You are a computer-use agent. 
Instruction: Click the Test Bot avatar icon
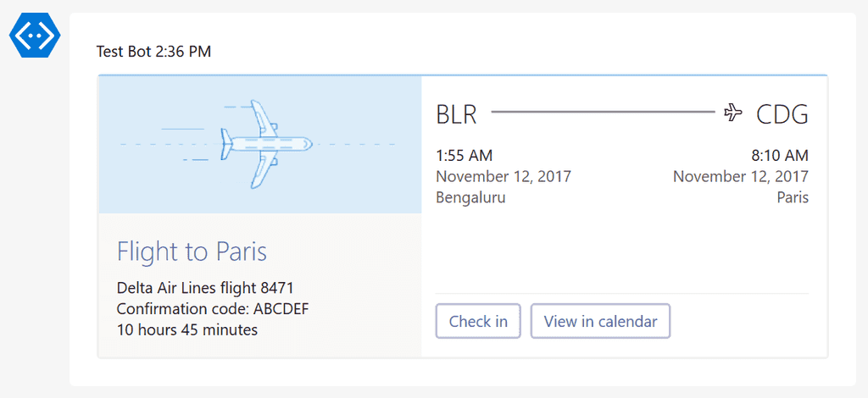coord(35,34)
